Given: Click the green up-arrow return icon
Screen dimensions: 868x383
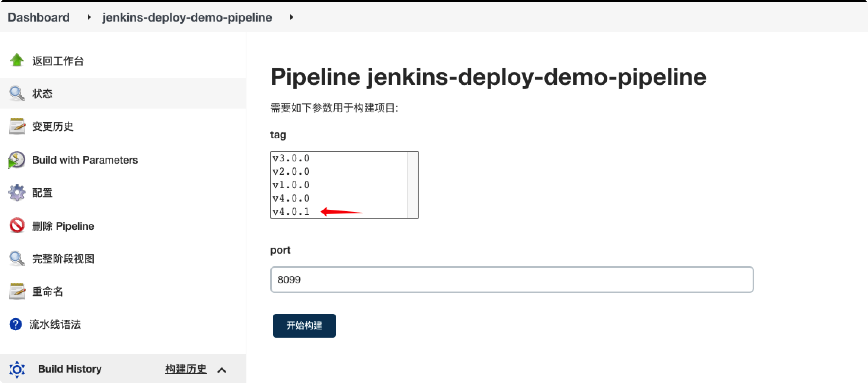Looking at the screenshot, I should click(17, 60).
